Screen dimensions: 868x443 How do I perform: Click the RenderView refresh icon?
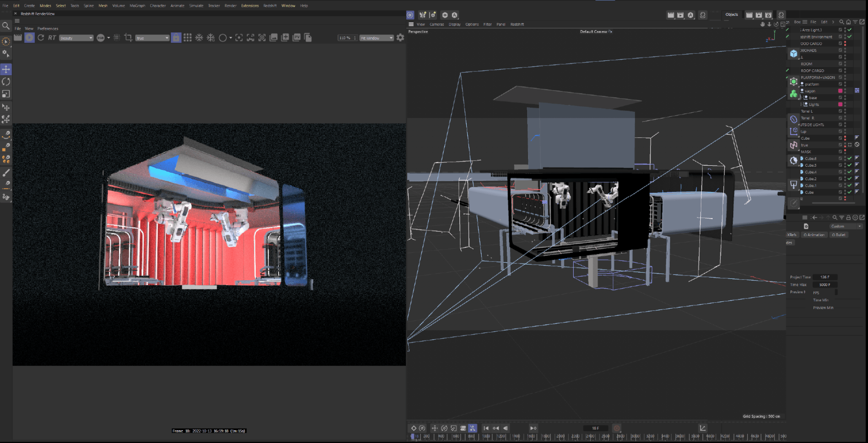pos(41,38)
